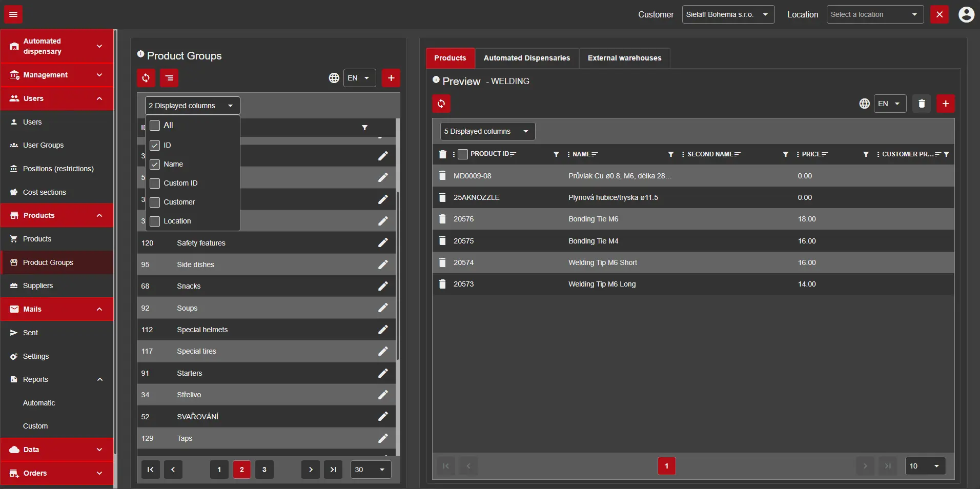
Task: Click the hamburger menu icon at top left
Action: [x=13, y=14]
